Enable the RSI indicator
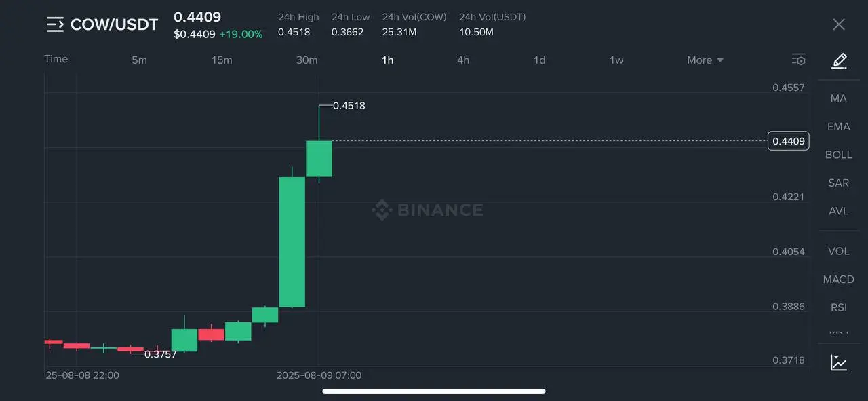This screenshot has width=868, height=401. tap(839, 307)
